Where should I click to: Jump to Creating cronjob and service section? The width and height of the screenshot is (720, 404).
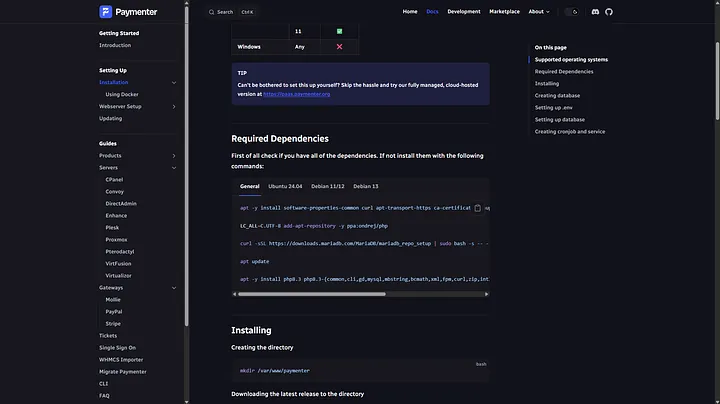(x=570, y=132)
